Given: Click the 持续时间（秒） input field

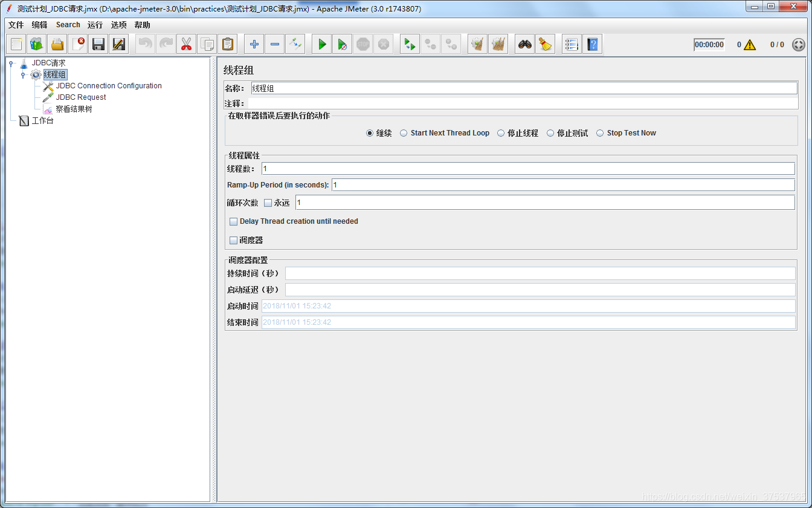Looking at the screenshot, I should click(540, 273).
